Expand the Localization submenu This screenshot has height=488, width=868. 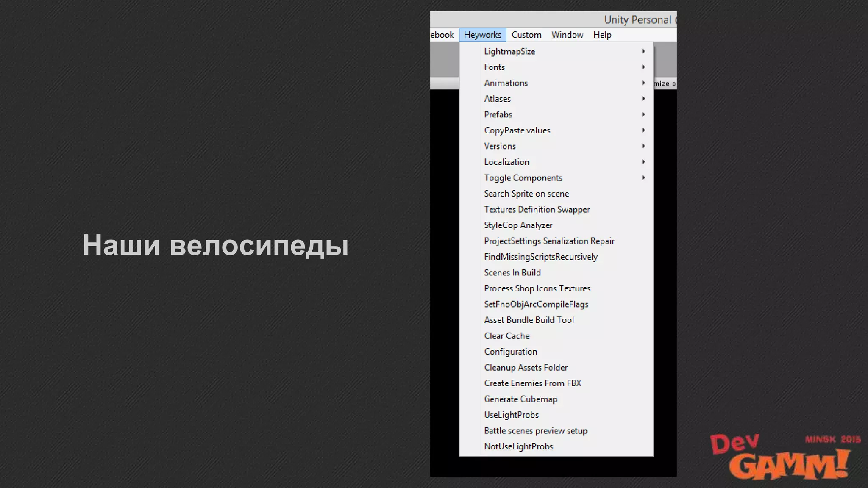pyautogui.click(x=556, y=162)
